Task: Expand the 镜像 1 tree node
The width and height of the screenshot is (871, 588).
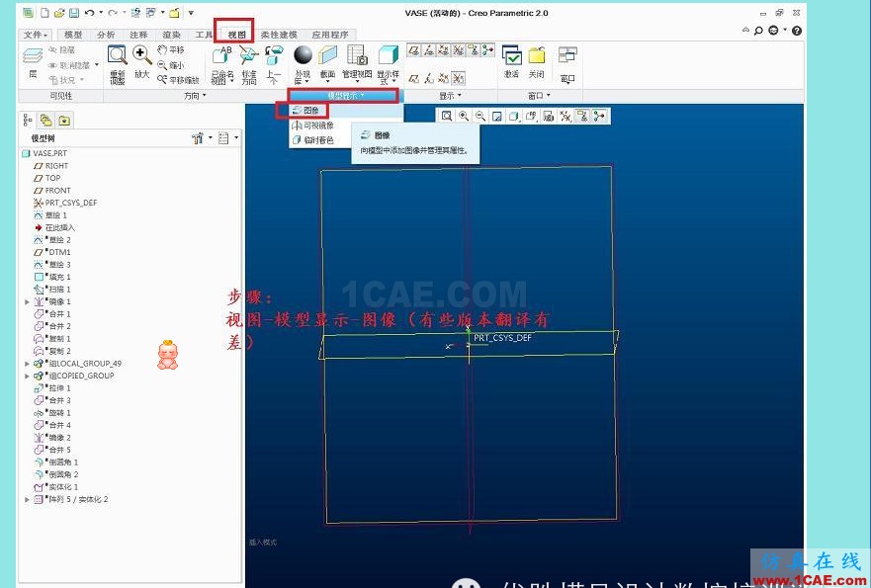Action: (28, 301)
